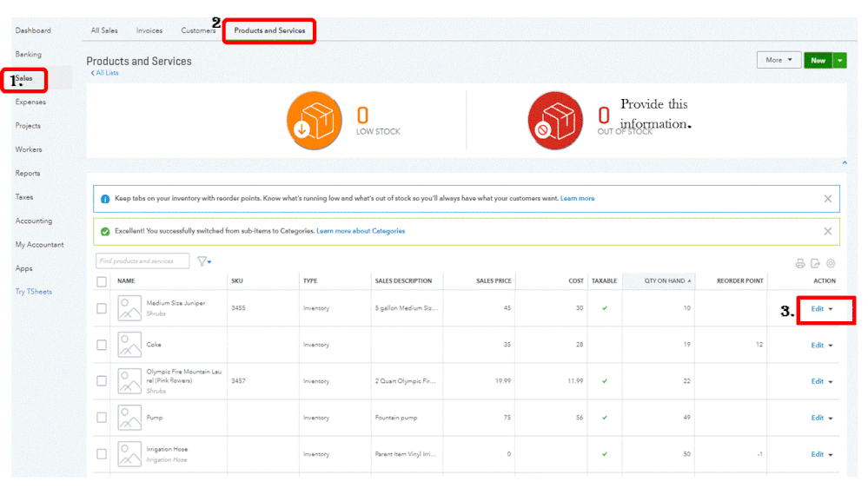
Task: Click Edit for Irrigation Hose
Action: tap(817, 454)
